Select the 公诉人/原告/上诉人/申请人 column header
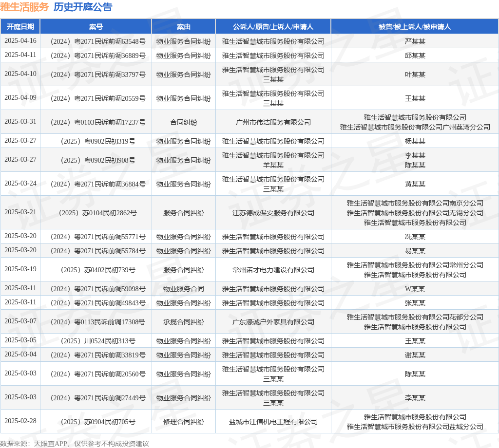The width and height of the screenshot is (499, 448). tap(273, 27)
